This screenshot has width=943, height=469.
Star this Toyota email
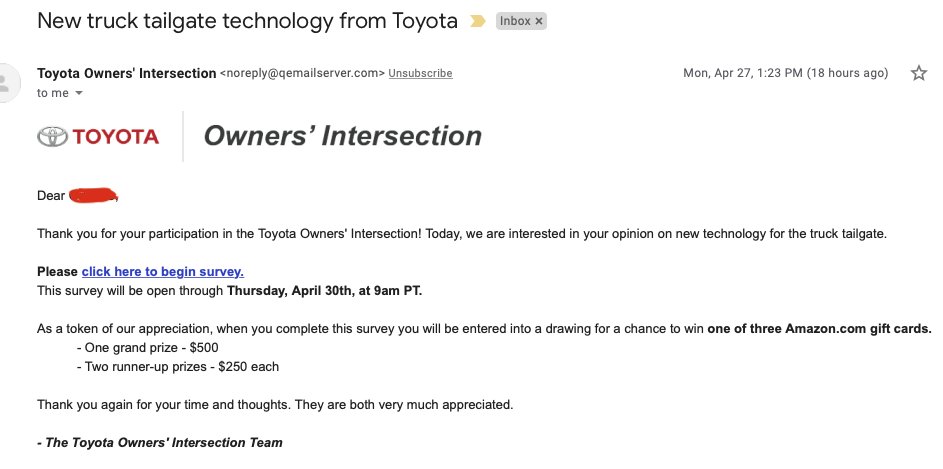[918, 73]
